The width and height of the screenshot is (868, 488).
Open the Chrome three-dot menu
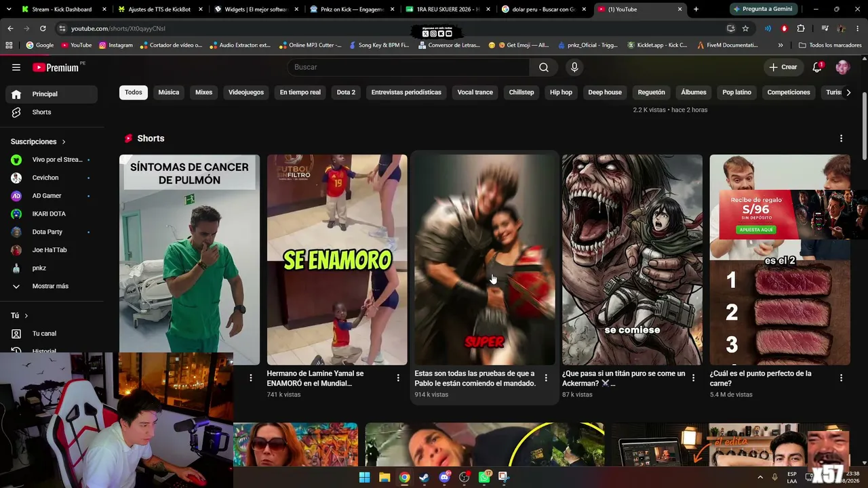(x=858, y=28)
